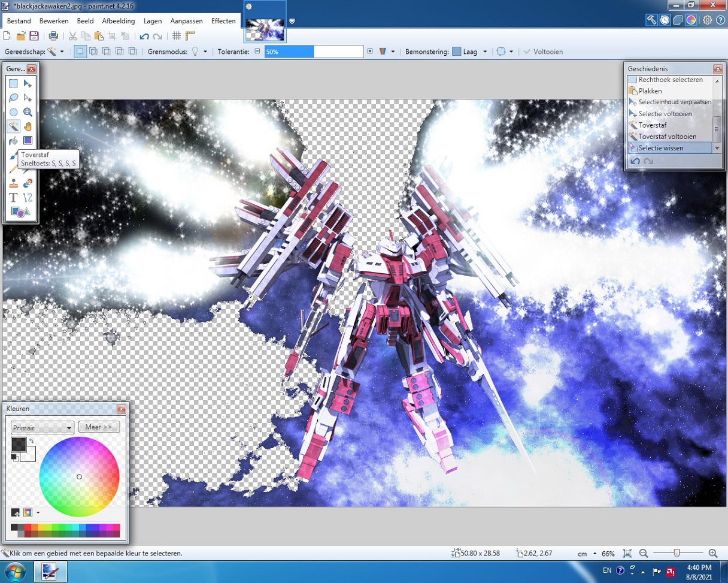
Task: Select 'Plakken' in the history list
Action: (x=670, y=91)
